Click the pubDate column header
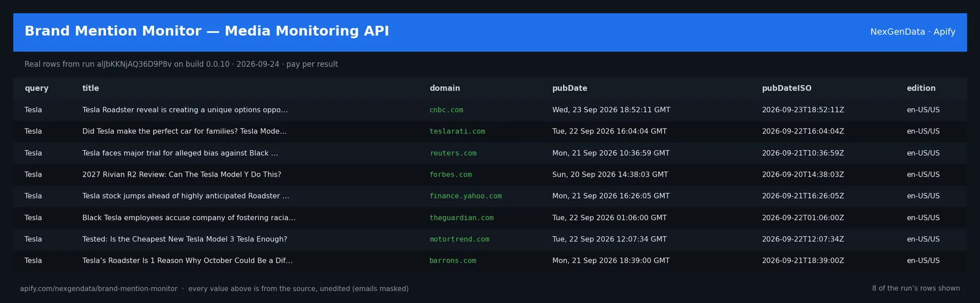Viewport: 980px width, 303px height. coord(569,88)
